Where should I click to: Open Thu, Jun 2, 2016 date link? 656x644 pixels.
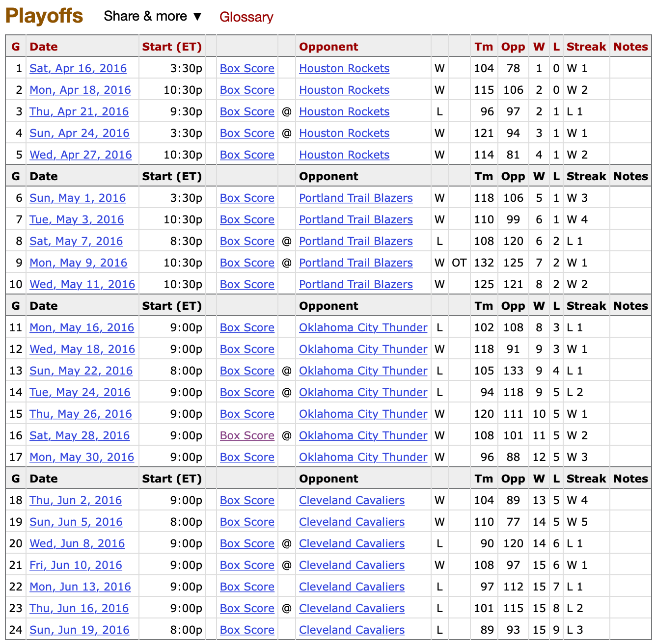(x=76, y=500)
